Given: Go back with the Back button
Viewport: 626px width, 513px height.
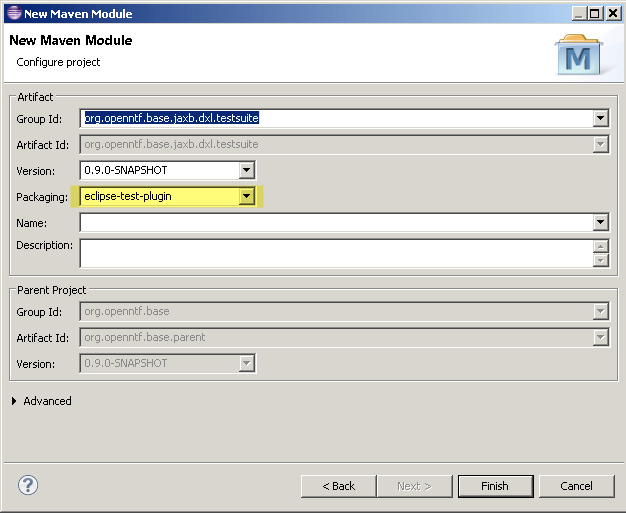Looking at the screenshot, I should [x=338, y=486].
